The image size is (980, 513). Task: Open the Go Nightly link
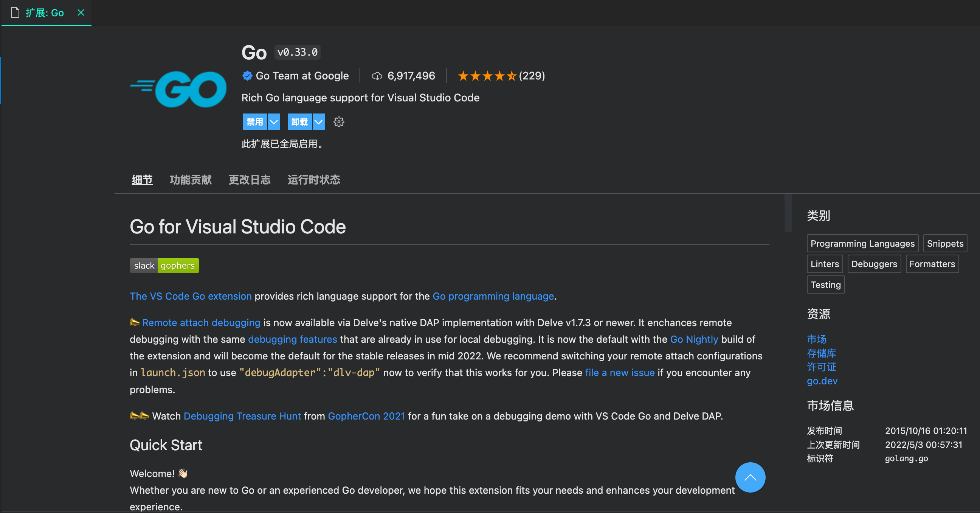(694, 339)
